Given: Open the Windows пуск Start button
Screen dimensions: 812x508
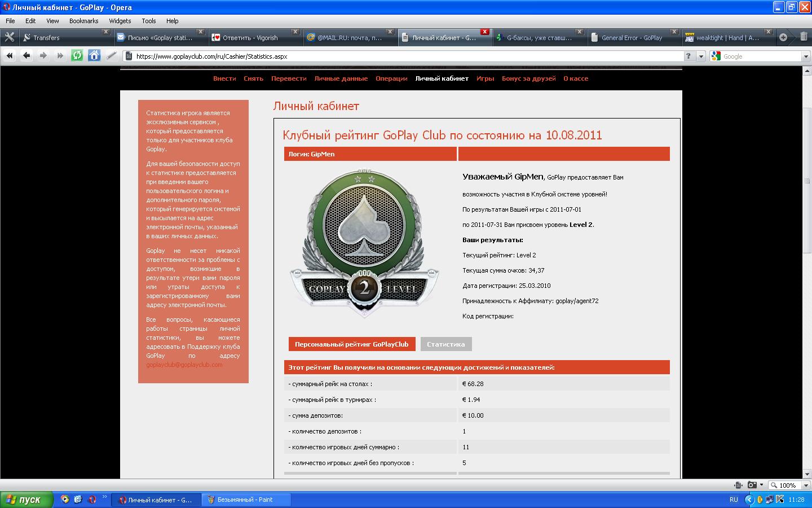Looking at the screenshot, I should (x=27, y=500).
